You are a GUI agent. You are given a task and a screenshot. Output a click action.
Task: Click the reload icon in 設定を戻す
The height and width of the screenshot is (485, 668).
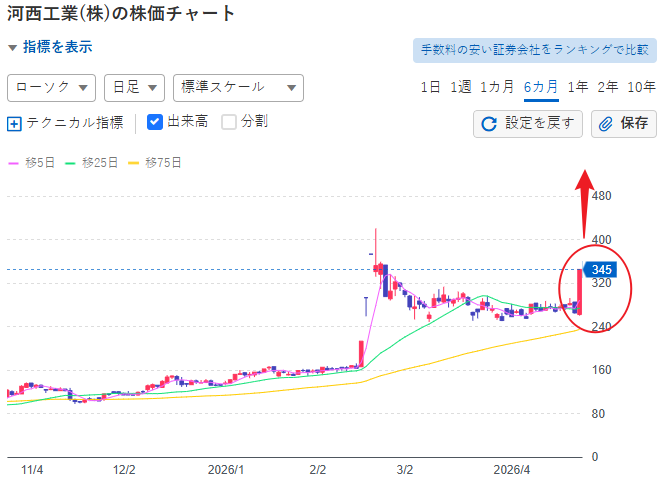click(x=489, y=124)
